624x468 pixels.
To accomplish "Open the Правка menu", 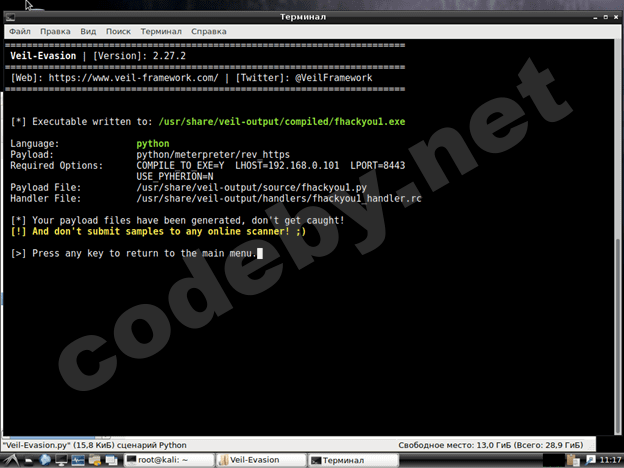I will coord(55,31).
